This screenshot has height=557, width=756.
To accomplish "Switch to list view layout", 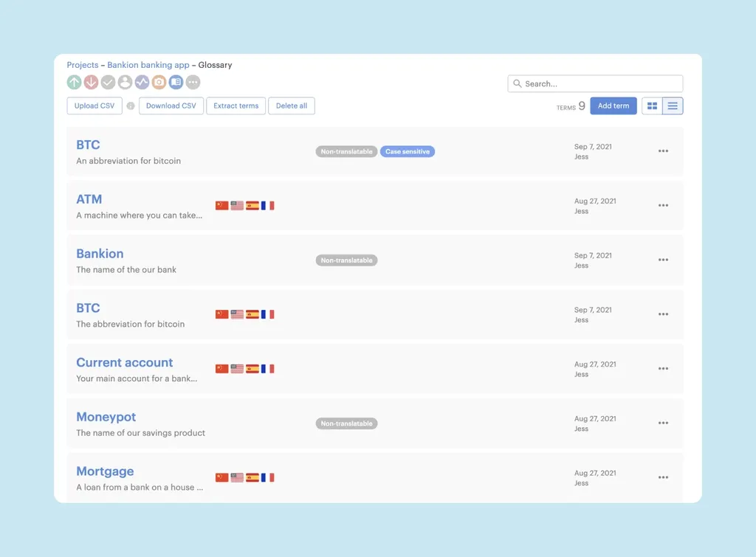I will pos(673,106).
